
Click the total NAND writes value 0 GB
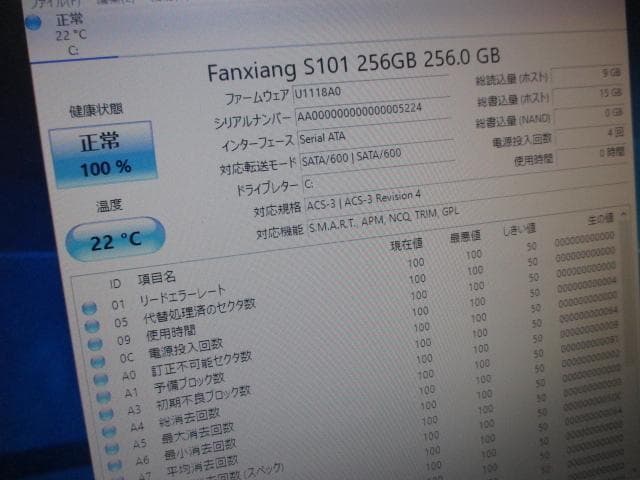(x=589, y=114)
